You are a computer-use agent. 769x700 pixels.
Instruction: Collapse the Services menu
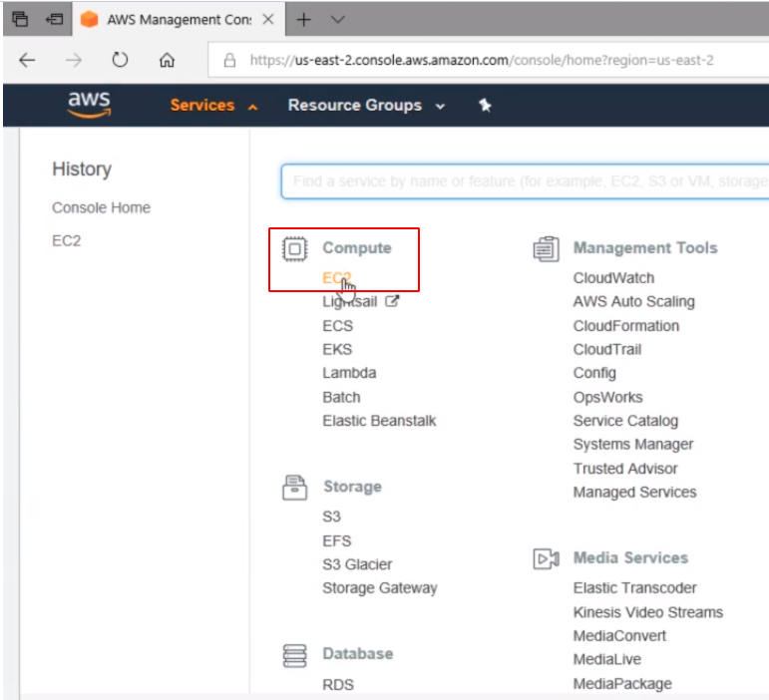pyautogui.click(x=213, y=106)
